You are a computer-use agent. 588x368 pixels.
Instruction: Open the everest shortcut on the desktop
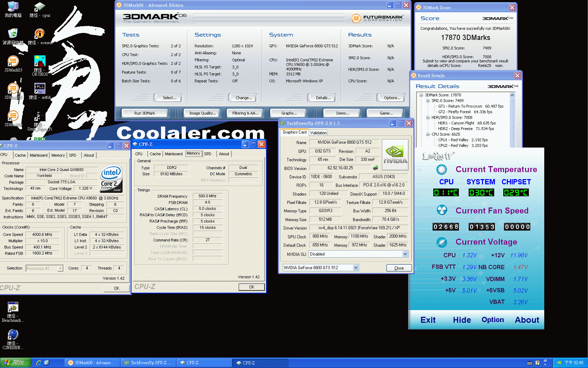40,36
